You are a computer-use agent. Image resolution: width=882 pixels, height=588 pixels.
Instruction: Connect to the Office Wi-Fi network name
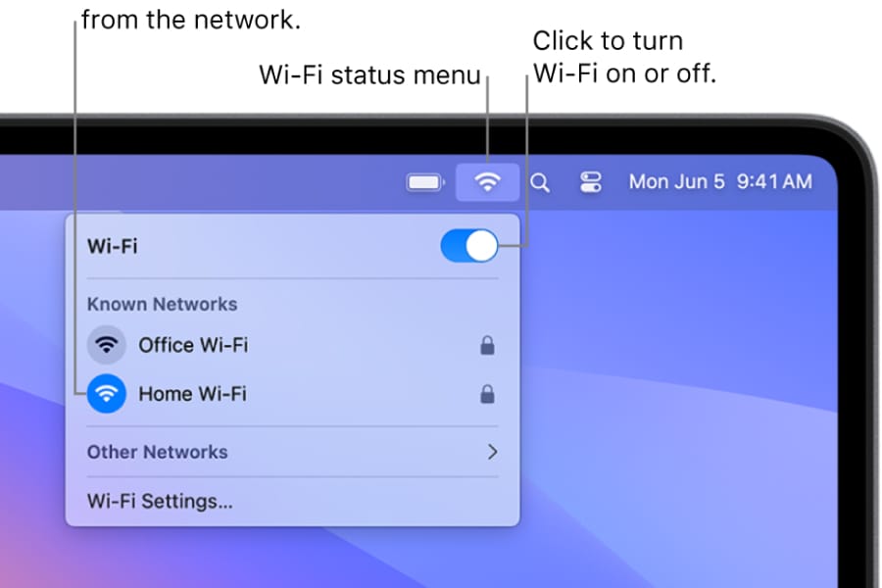pyautogui.click(x=193, y=345)
